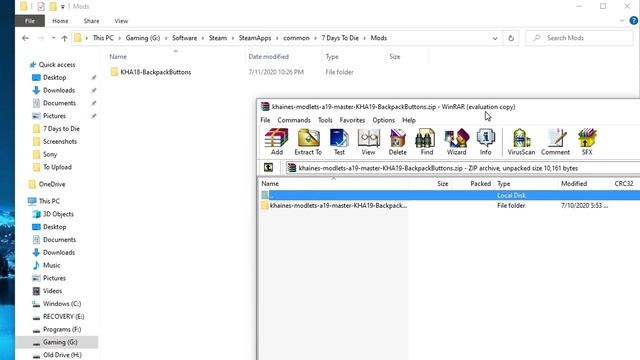Open Home tab in Explorer ribbon

tap(60, 21)
